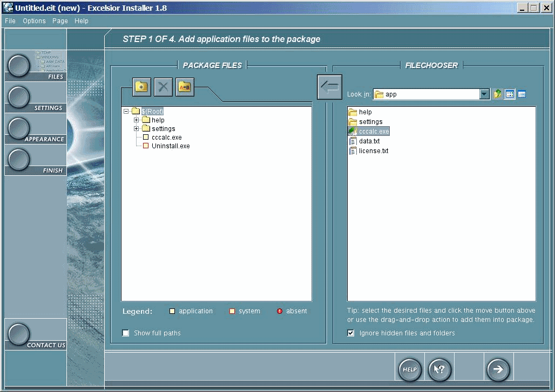555x392 pixels.
Task: Select cccalc.exe icon in the Filechooser list
Action: [353, 132]
